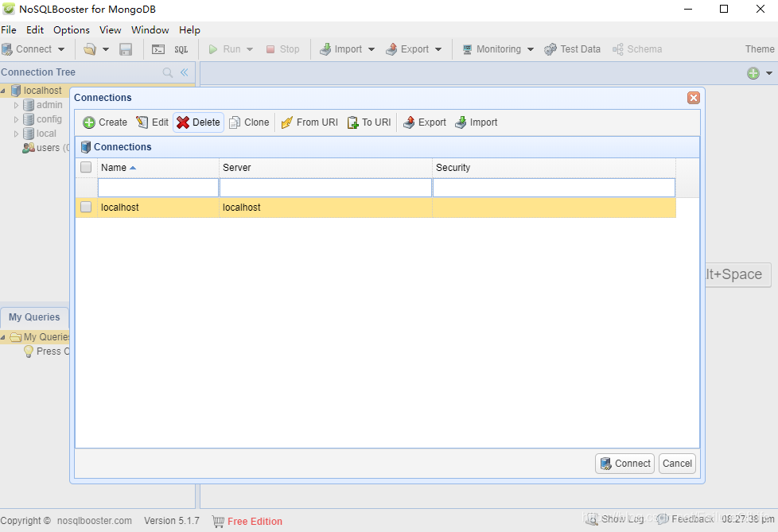The width and height of the screenshot is (778, 532).
Task: Click the Connection Tree search icon
Action: (x=168, y=72)
